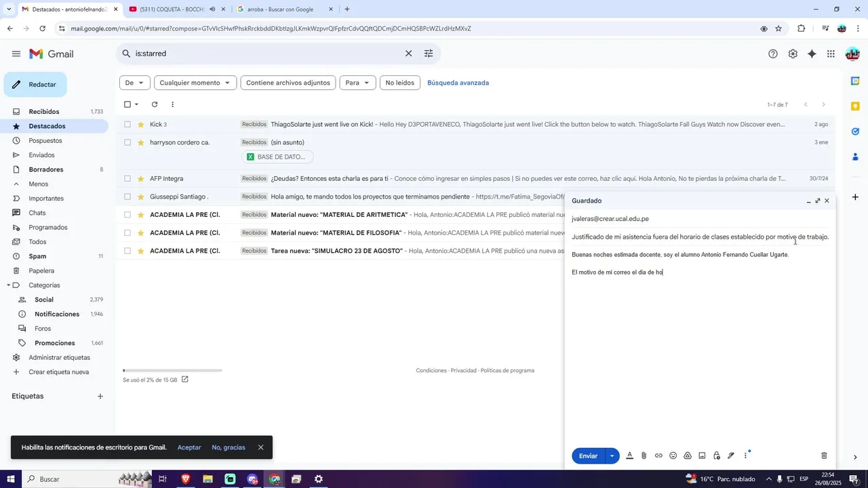The image size is (868, 488).
Task: Tick checkbox for MATERIAL DE FILOSOFIA email
Action: (127, 232)
